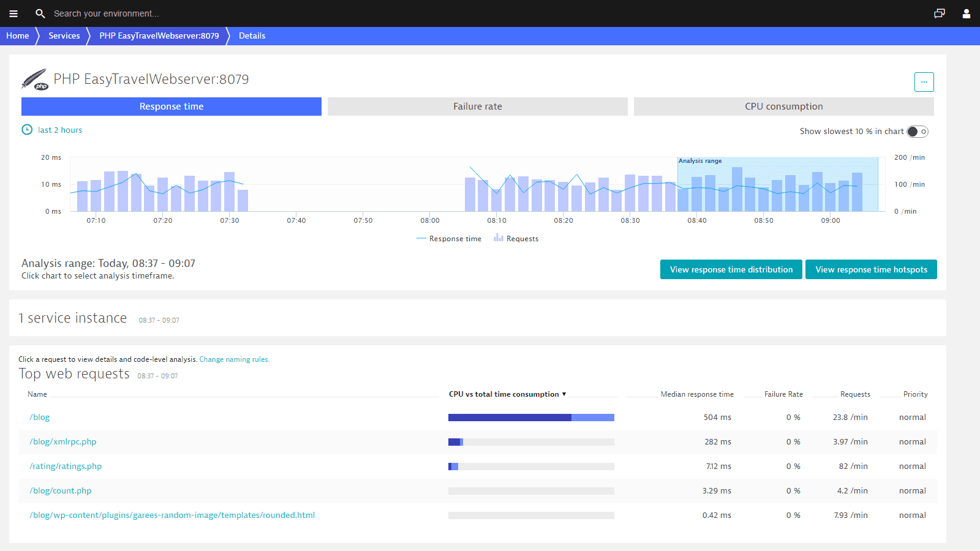Select Details breadcrumb

pyautogui.click(x=252, y=36)
